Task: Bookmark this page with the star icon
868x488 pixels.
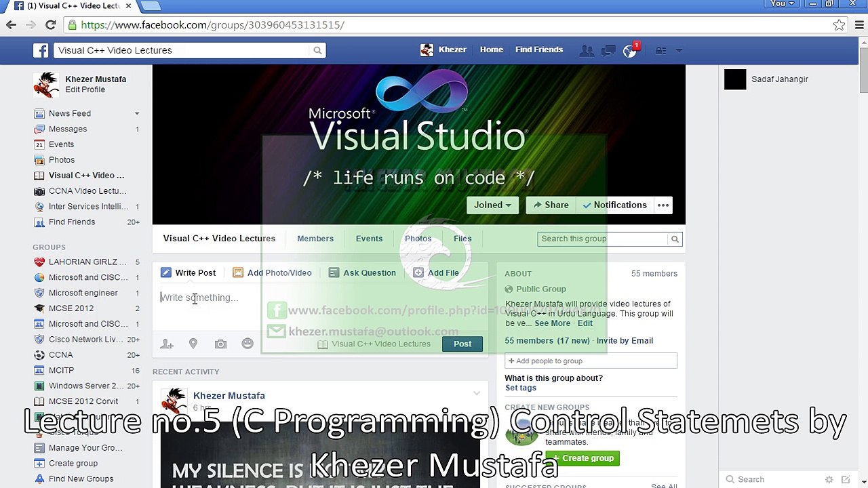Action: click(x=839, y=25)
